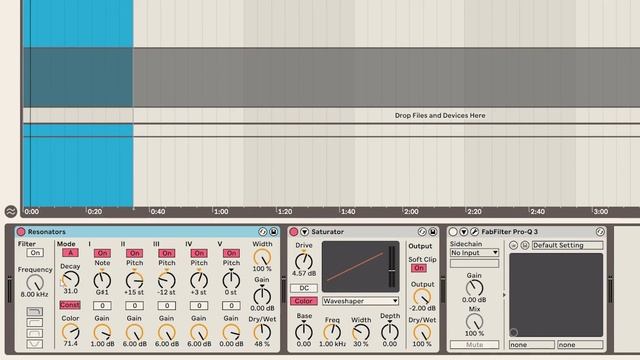Fold the Saturator device with triangle toggle
Image resolution: width=640 pixels, height=360 pixels.
304,232
